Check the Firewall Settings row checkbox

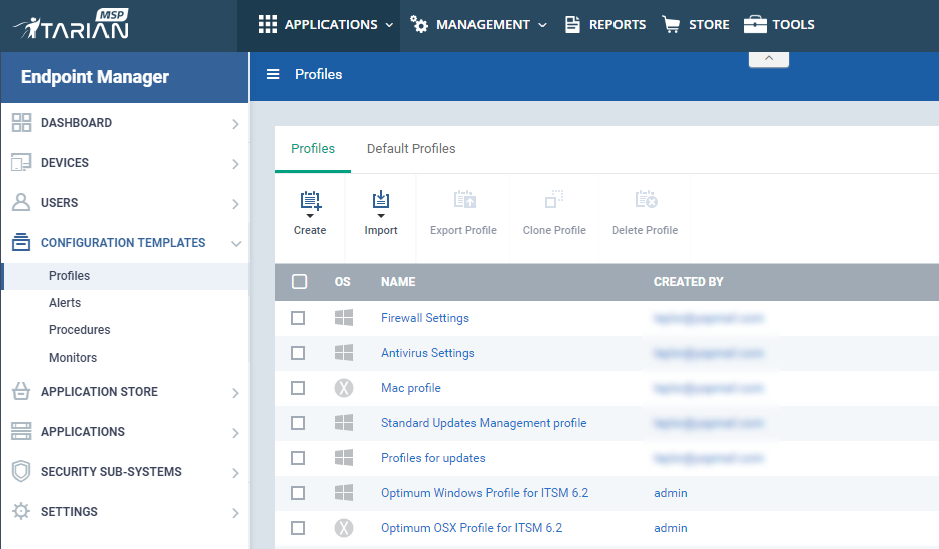click(x=298, y=318)
